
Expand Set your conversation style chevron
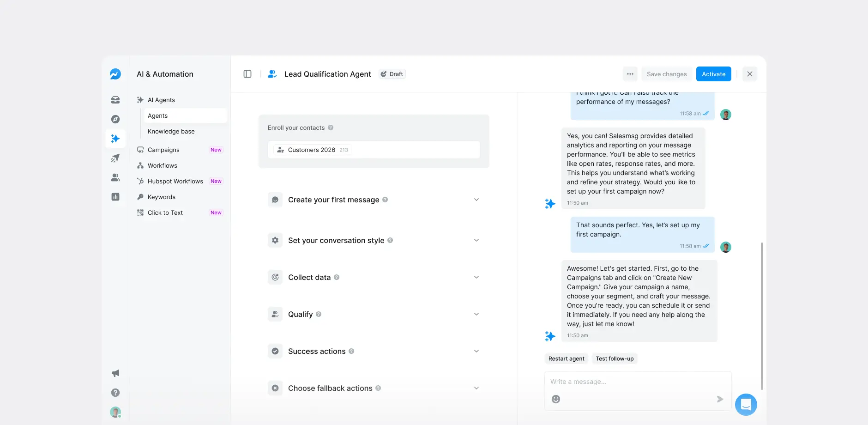pyautogui.click(x=476, y=240)
